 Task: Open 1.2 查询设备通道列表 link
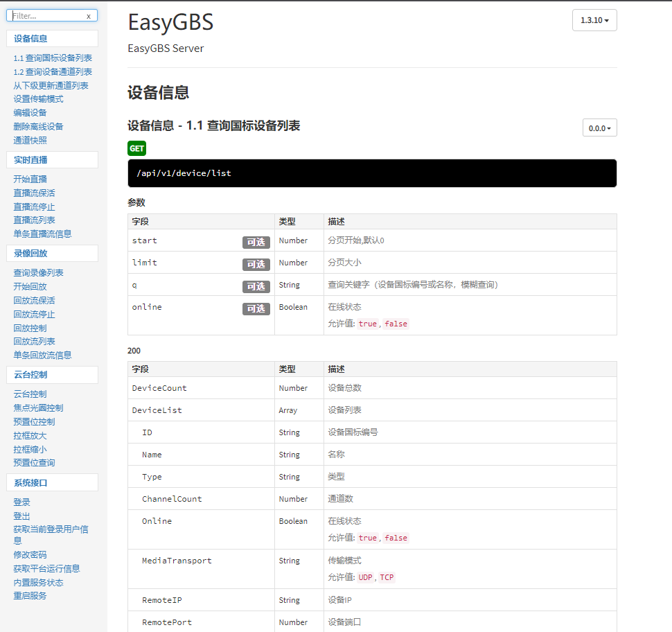pyautogui.click(x=53, y=71)
